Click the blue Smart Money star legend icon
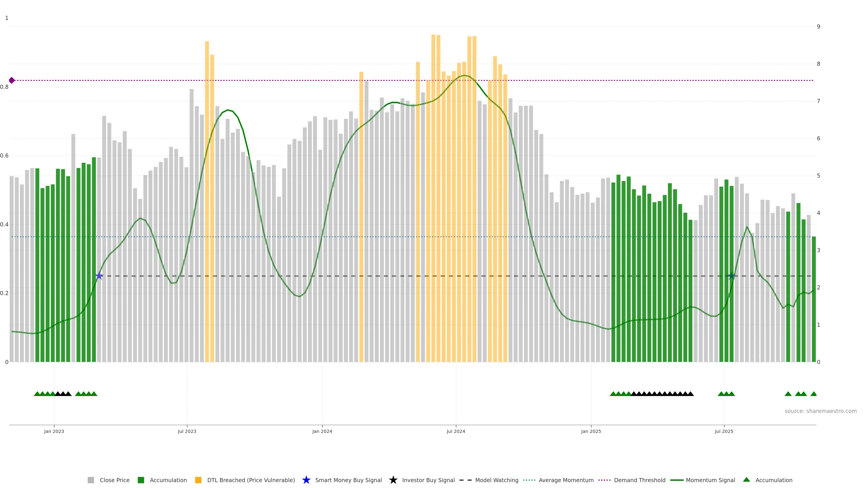Screen dimensions: 868x488 click(x=306, y=480)
